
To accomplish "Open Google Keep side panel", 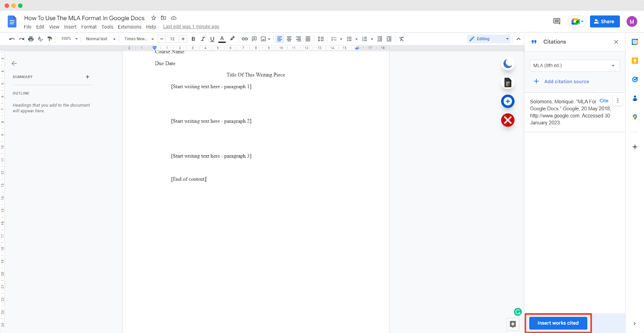I will (x=635, y=61).
